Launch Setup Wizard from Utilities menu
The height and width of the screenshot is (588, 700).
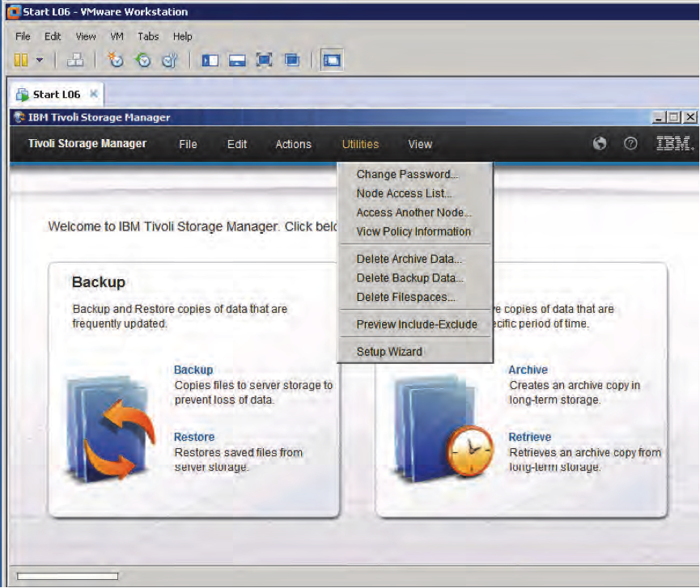pos(415,352)
